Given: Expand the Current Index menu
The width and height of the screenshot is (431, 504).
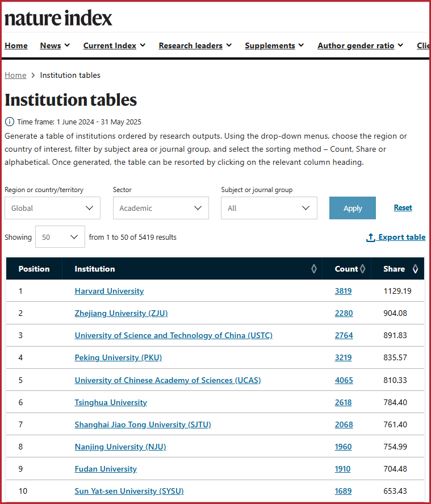Looking at the screenshot, I should [x=114, y=45].
